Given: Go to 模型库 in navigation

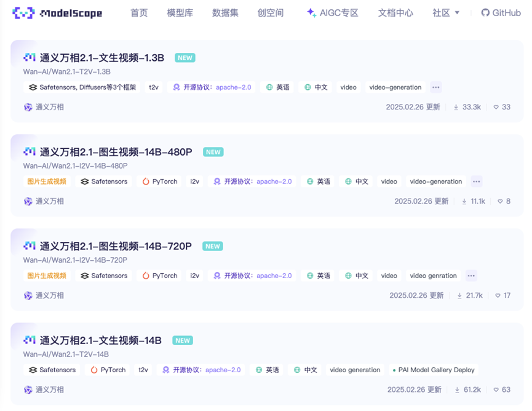Looking at the screenshot, I should coord(180,13).
